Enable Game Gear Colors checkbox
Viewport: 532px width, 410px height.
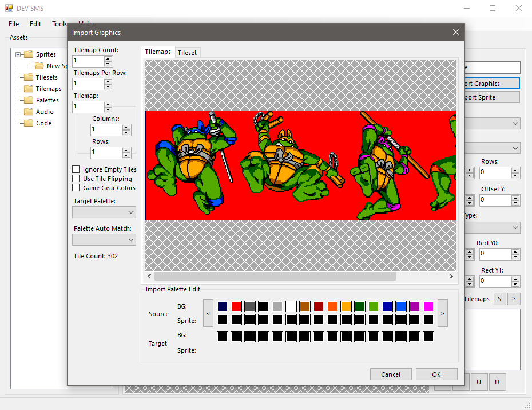[76, 188]
